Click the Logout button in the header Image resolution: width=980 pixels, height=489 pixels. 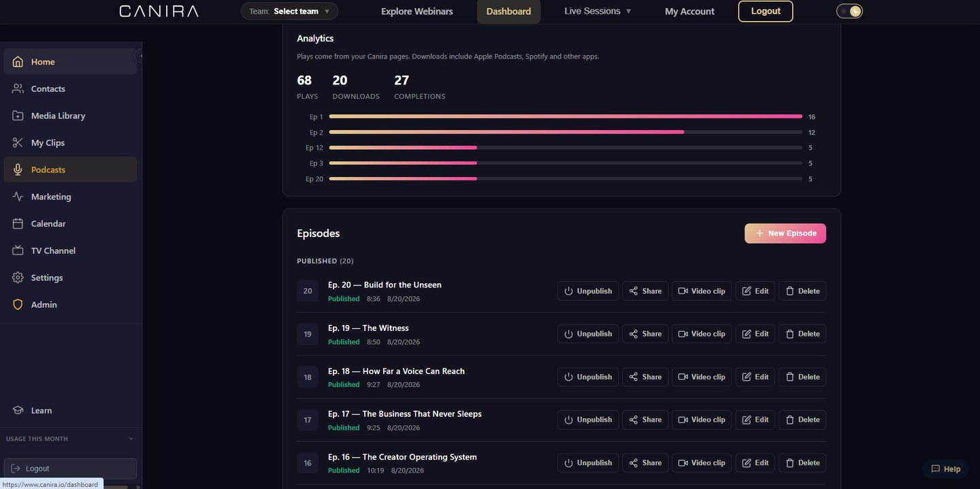pyautogui.click(x=766, y=11)
